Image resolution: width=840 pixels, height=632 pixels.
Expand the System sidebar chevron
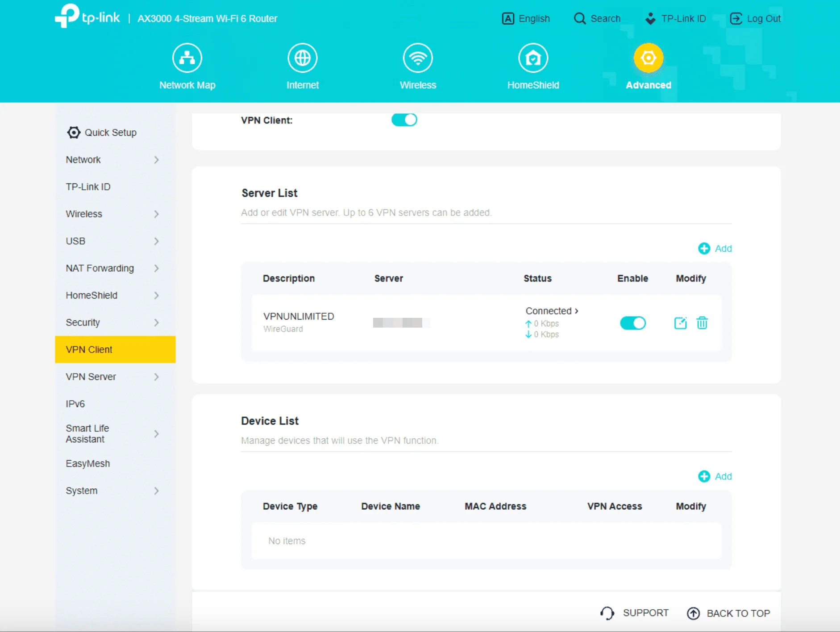pos(156,491)
